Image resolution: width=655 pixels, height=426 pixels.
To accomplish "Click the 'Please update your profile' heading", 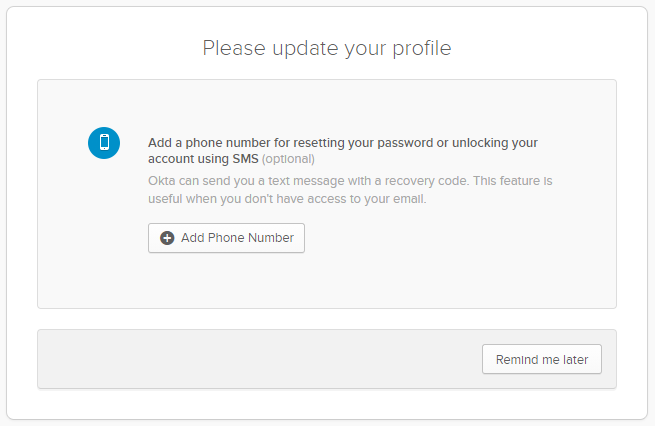I will pyautogui.click(x=327, y=48).
